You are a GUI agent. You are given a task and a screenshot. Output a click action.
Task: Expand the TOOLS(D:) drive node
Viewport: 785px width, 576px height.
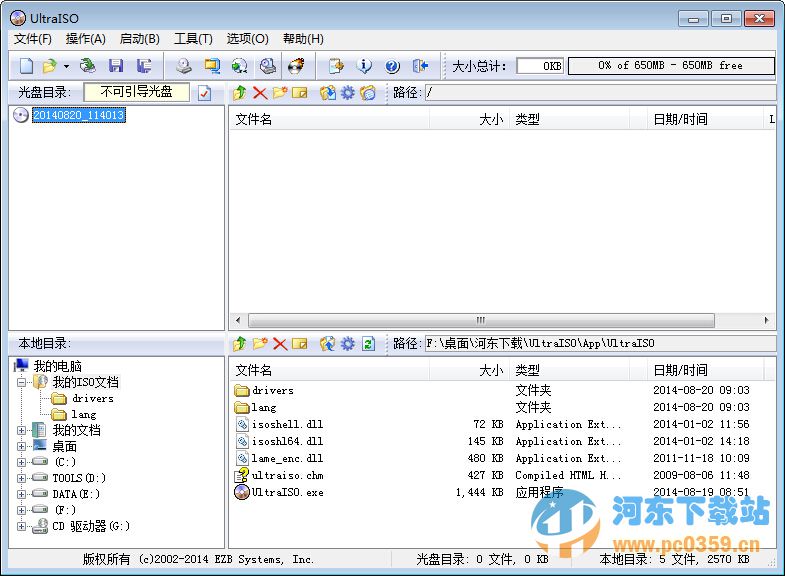[x=22, y=478]
